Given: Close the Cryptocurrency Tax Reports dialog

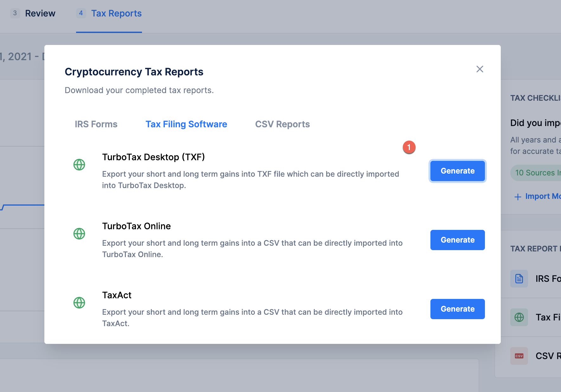Looking at the screenshot, I should click(x=480, y=69).
